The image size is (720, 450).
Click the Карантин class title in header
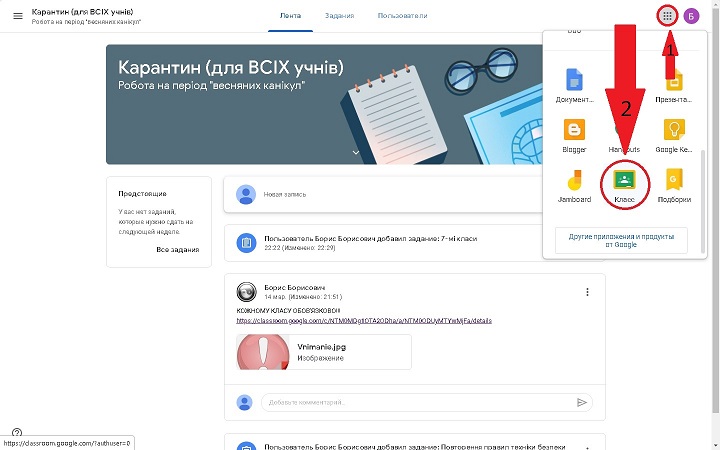click(x=83, y=12)
